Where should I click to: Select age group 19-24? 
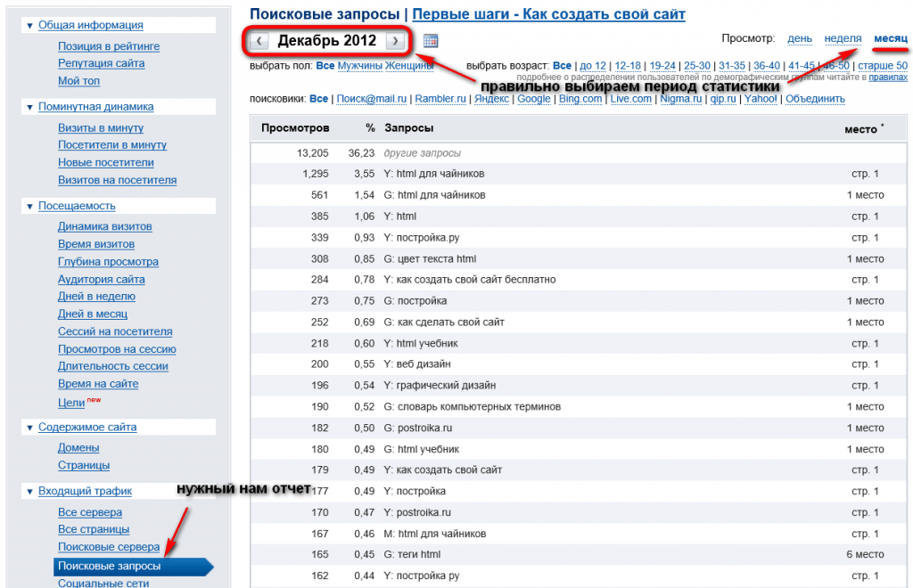tap(662, 66)
